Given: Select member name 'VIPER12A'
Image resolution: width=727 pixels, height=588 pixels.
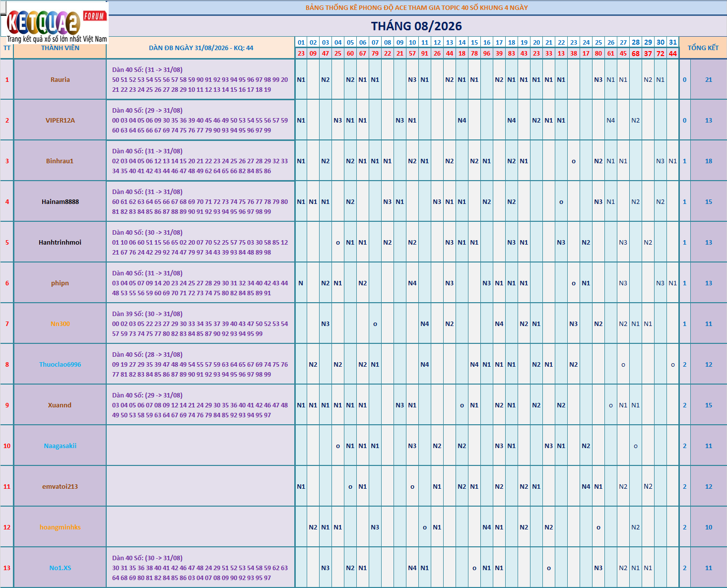Looking at the screenshot, I should [x=60, y=121].
